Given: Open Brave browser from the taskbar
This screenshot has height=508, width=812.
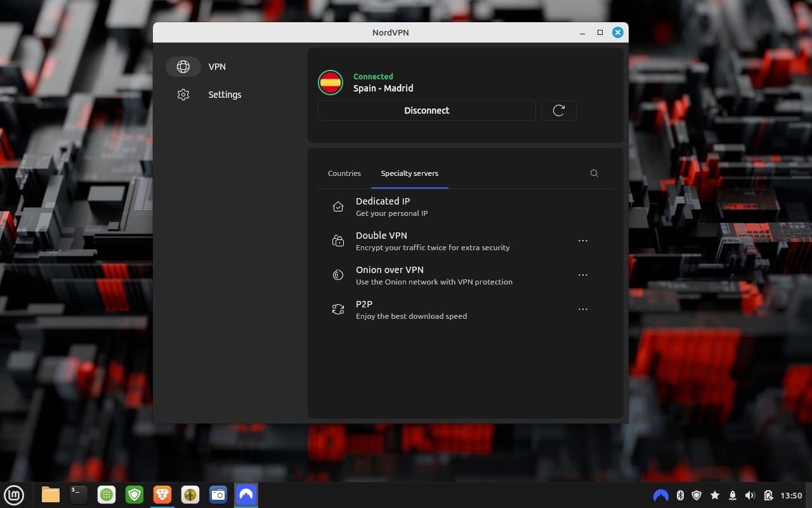Looking at the screenshot, I should pos(162,495).
